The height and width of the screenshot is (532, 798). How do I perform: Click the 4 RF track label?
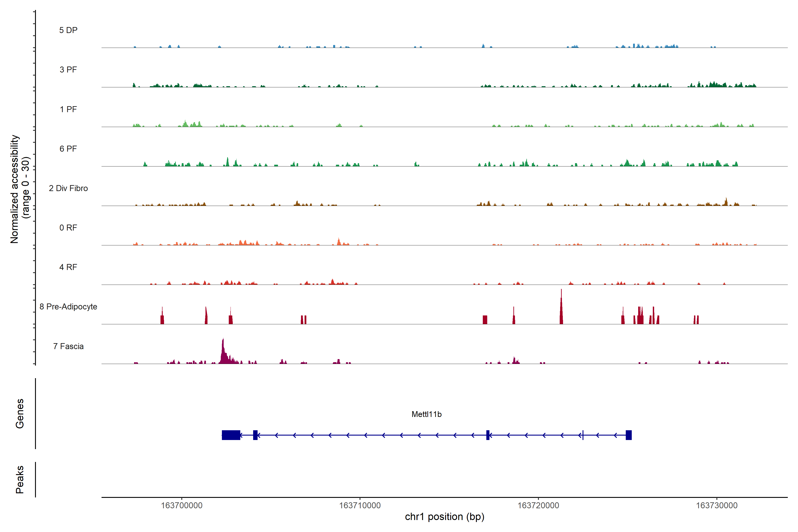tap(68, 267)
